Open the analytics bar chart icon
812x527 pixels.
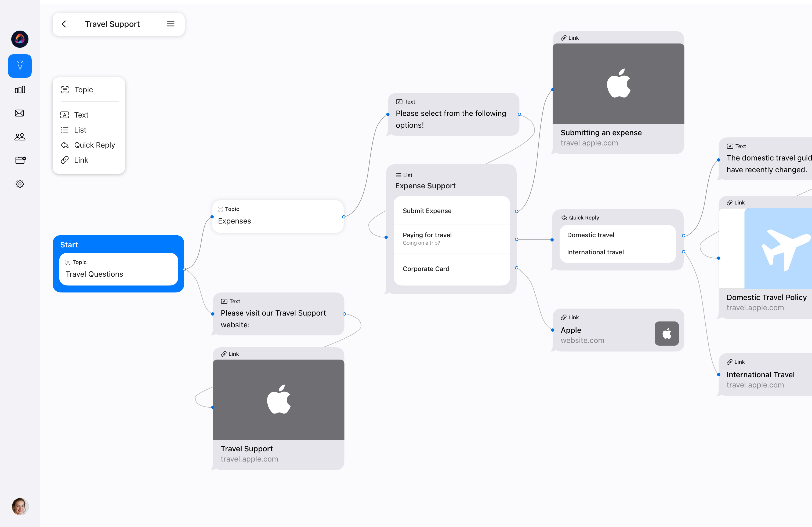[19, 90]
